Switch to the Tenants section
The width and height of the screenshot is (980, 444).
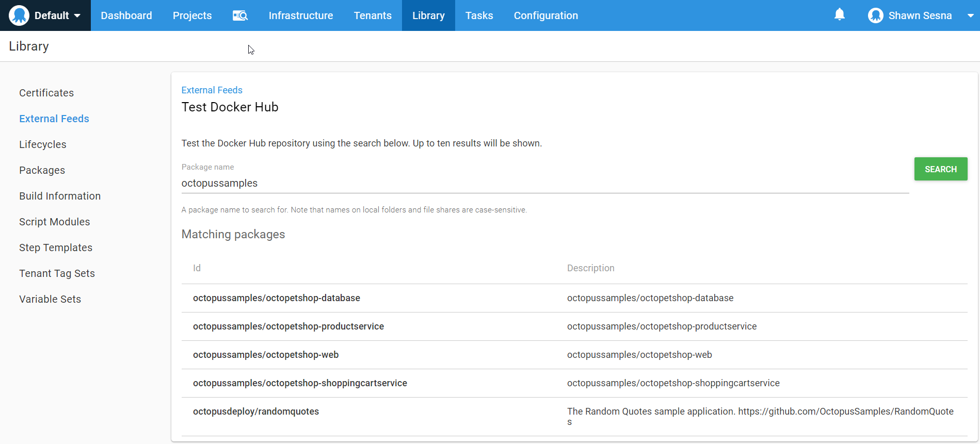coord(373,15)
